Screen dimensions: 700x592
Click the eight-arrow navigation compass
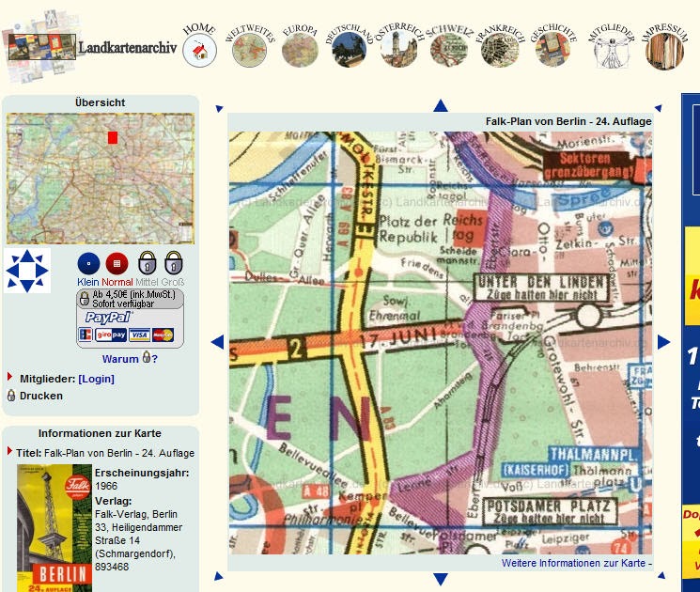coord(27,271)
